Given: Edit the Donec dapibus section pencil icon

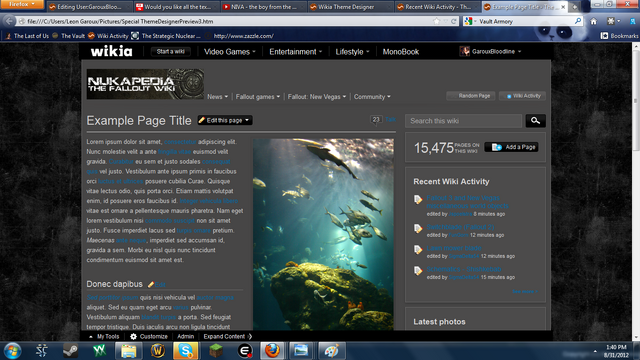Looking at the screenshot, I should (x=150, y=284).
